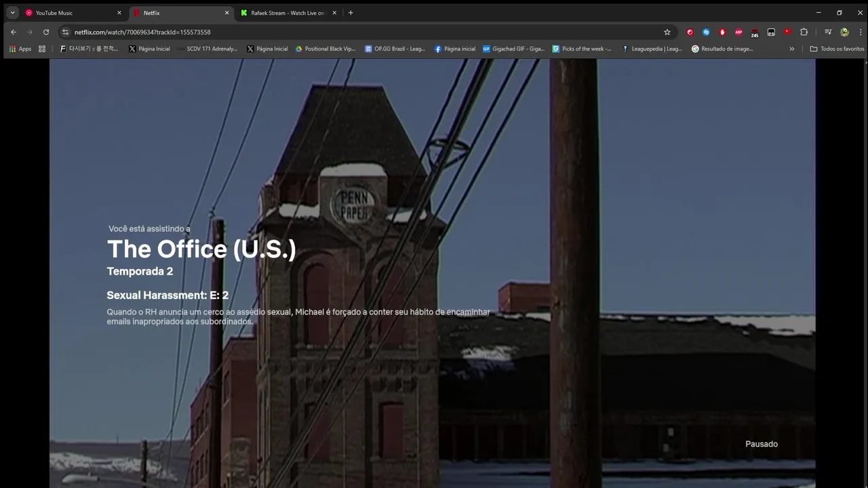Open the OP.GG Brazil bookmark
The width and height of the screenshot is (868, 488).
tap(395, 49)
